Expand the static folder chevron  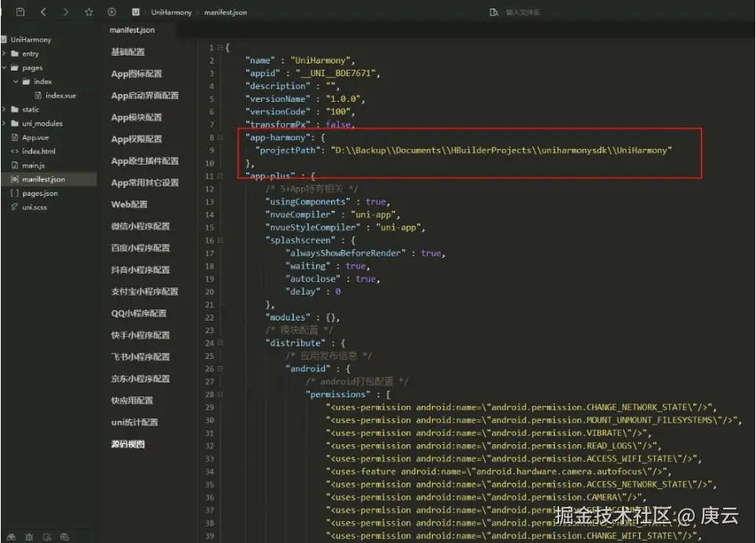coord(4,110)
